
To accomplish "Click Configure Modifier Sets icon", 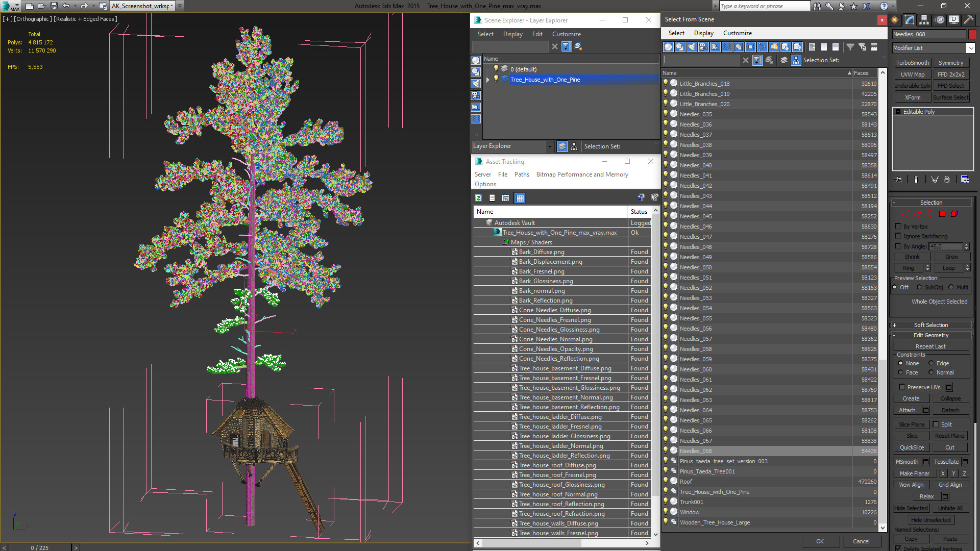I will pyautogui.click(x=965, y=180).
